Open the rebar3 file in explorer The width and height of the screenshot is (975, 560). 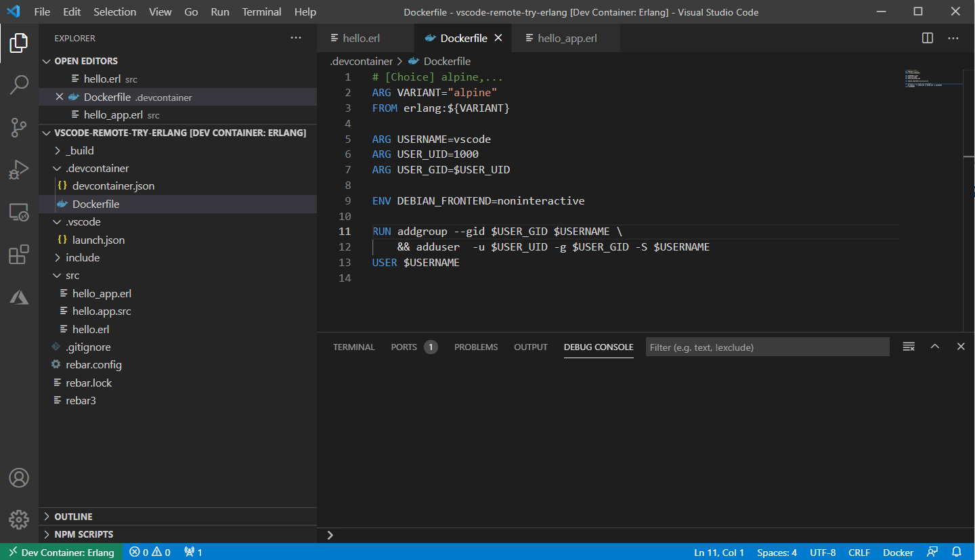(x=177, y=400)
